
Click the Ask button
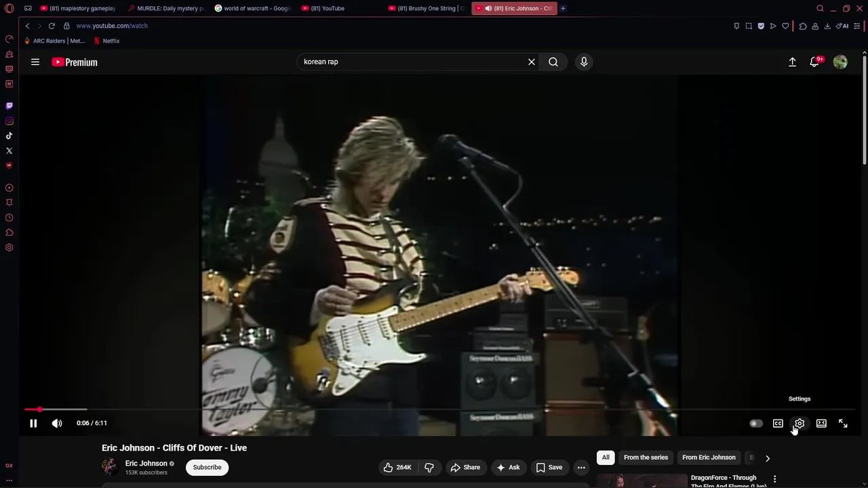[508, 467]
